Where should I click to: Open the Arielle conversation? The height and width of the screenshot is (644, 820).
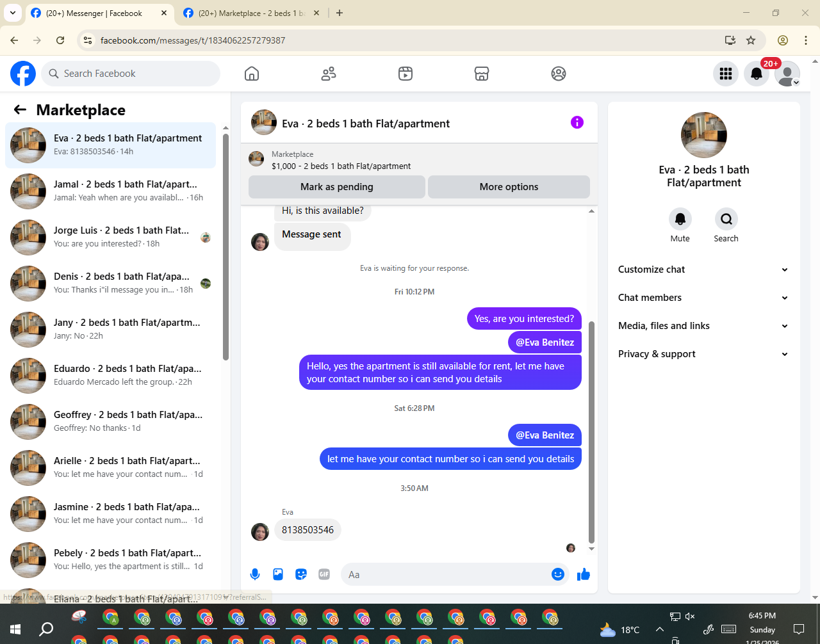111,468
